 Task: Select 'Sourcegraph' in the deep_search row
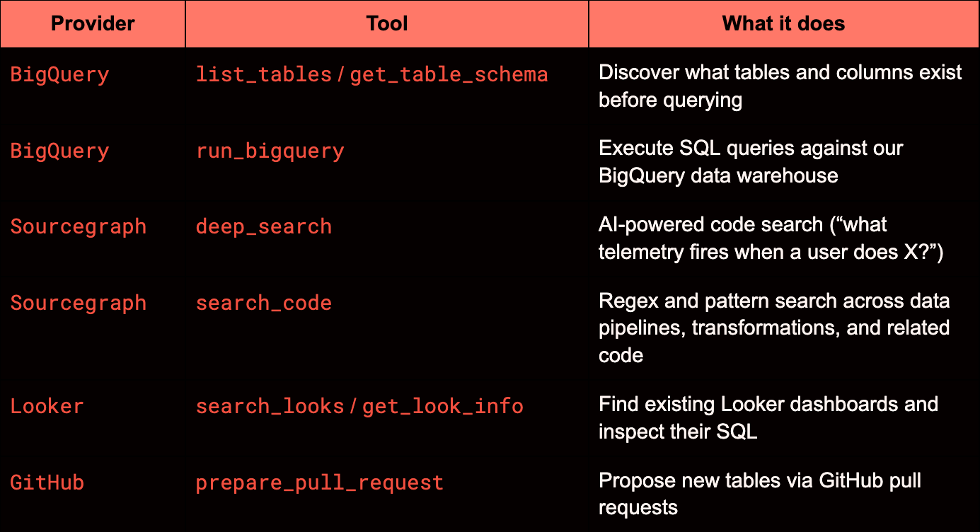click(x=79, y=227)
